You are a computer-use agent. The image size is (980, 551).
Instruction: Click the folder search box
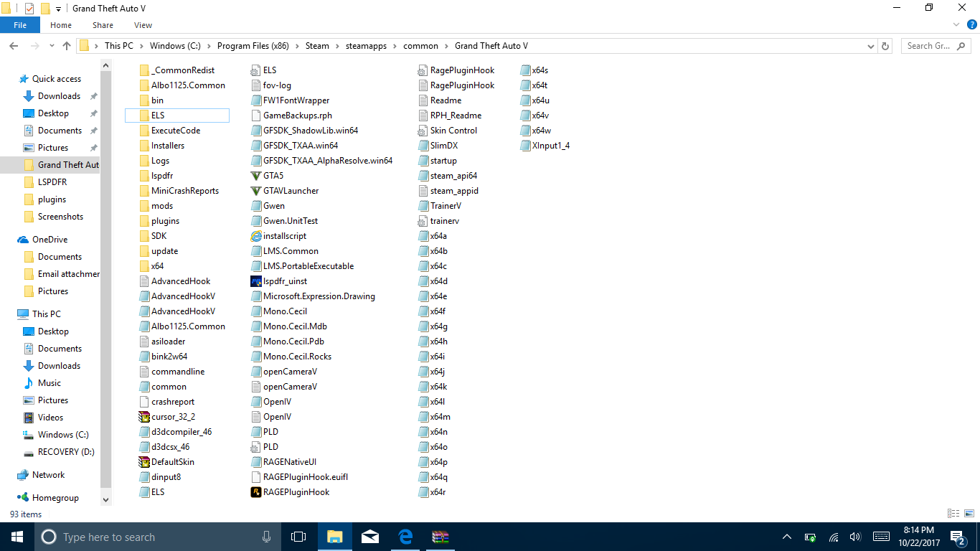pyautogui.click(x=936, y=46)
